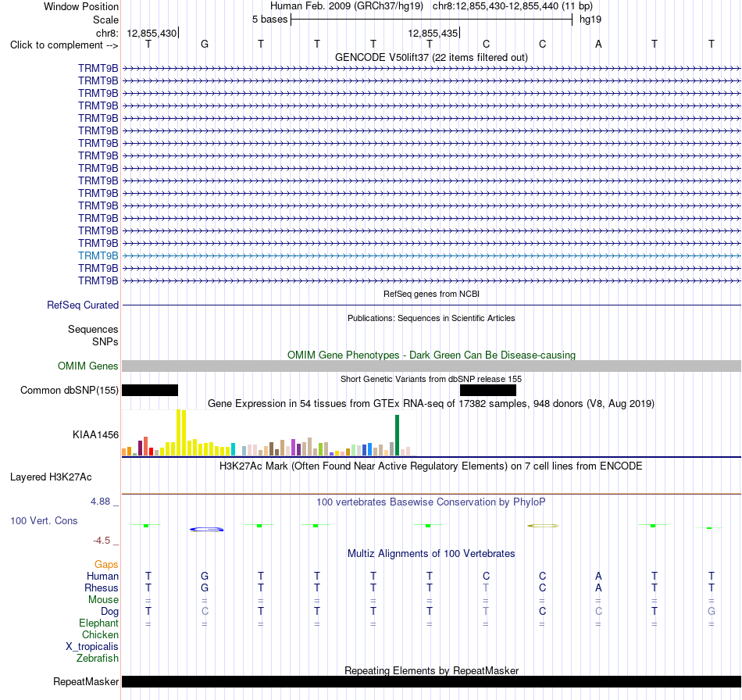Click the 4.88 PhyloP upper scale value
The image size is (742, 700).
[100, 502]
